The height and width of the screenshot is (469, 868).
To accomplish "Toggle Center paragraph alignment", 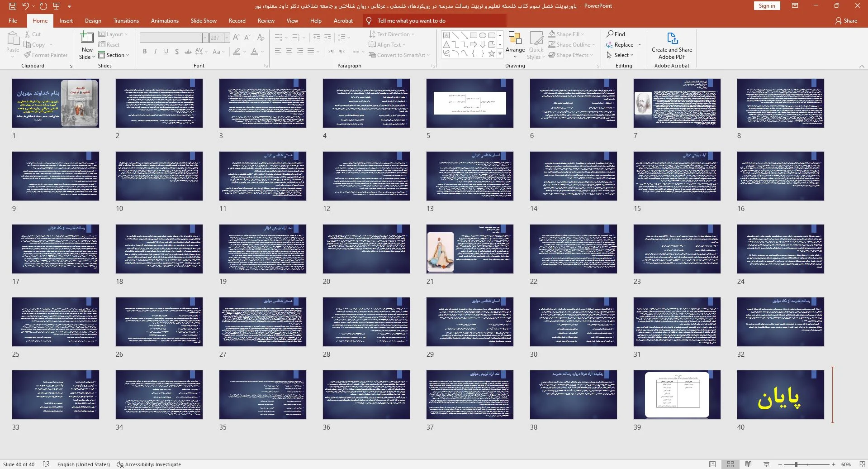I will coord(289,52).
